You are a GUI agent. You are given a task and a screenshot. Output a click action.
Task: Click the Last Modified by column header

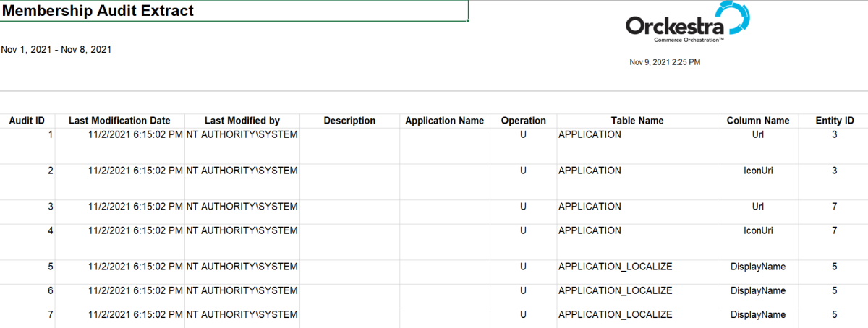tap(242, 121)
